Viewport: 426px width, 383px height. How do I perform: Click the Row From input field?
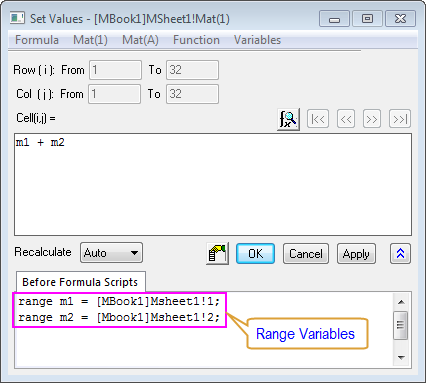(115, 70)
